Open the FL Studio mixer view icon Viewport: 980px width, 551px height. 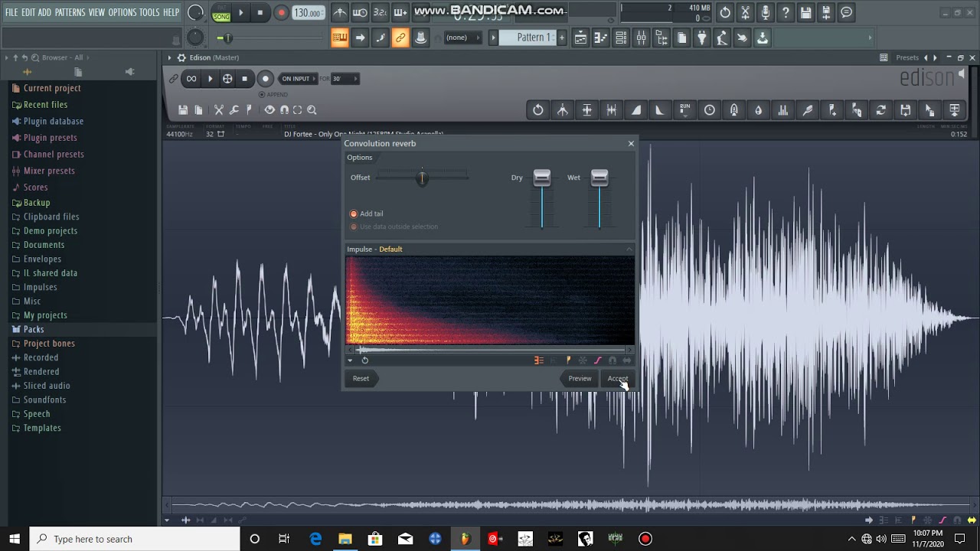641,37
